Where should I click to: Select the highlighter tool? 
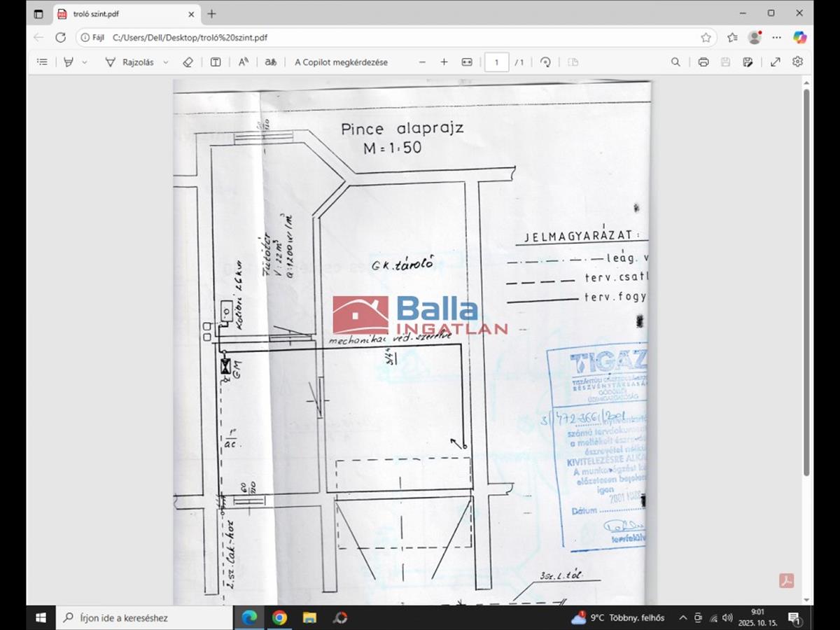pyautogui.click(x=69, y=62)
